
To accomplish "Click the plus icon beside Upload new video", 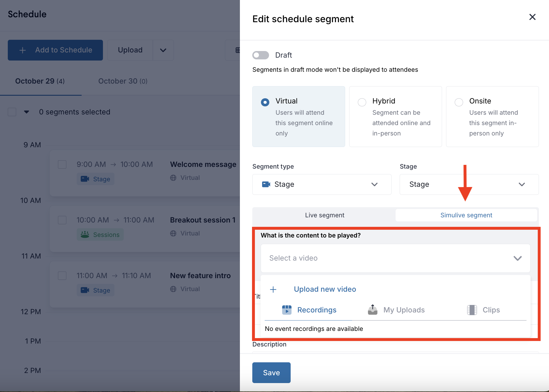I will pyautogui.click(x=273, y=289).
